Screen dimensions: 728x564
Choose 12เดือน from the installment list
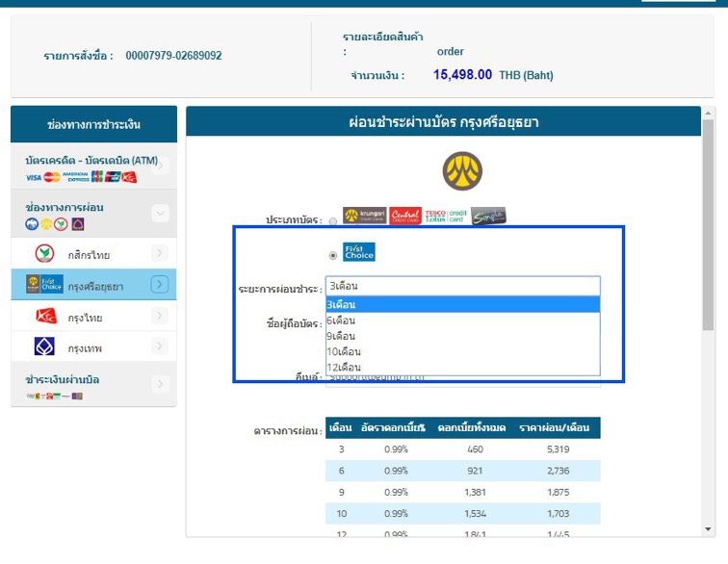pos(463,368)
